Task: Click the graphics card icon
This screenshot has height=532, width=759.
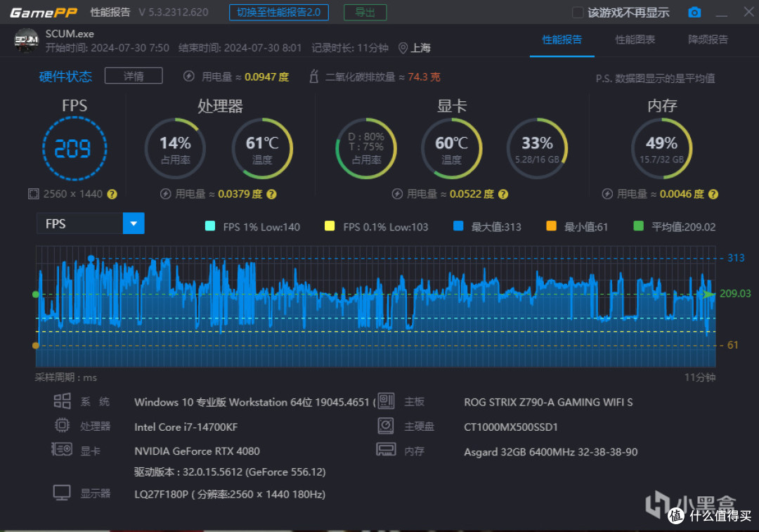Action: coord(62,450)
